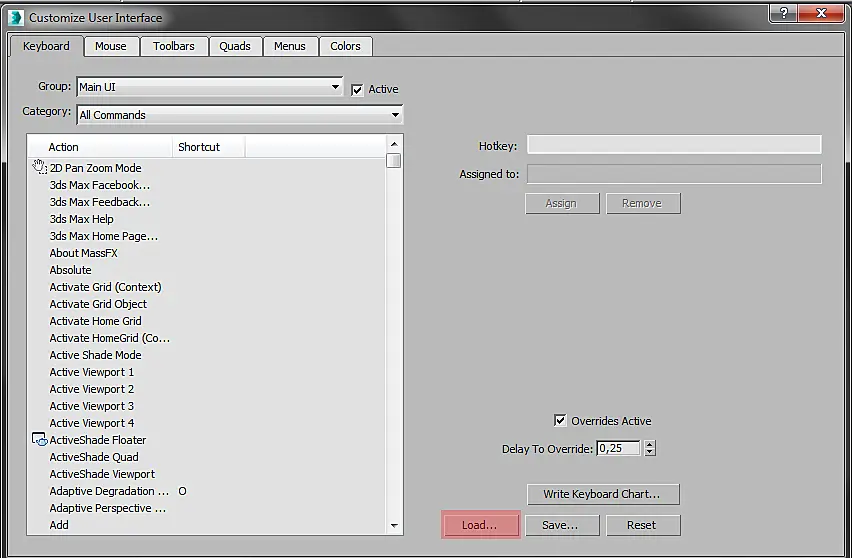852x558 pixels.
Task: Select the 3ds Max Help action
Action: pyautogui.click(x=82, y=219)
